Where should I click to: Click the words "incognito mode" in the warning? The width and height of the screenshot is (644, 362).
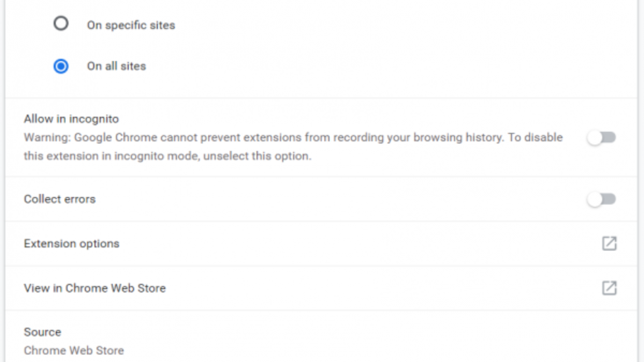click(155, 156)
